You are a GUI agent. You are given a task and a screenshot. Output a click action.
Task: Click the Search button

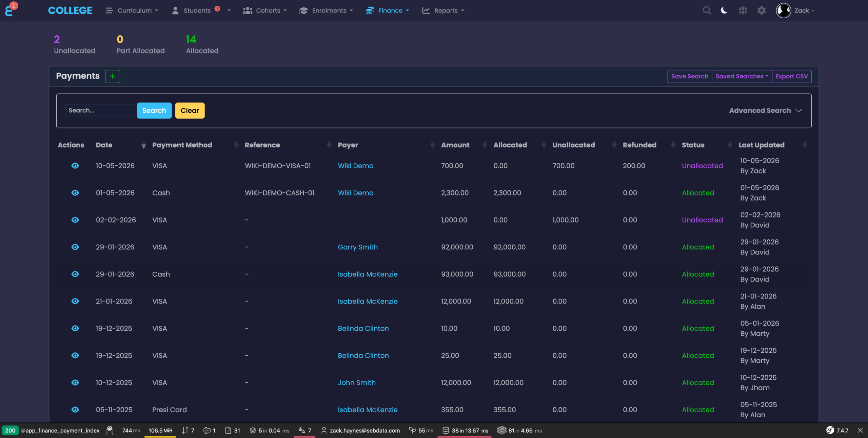(x=154, y=110)
